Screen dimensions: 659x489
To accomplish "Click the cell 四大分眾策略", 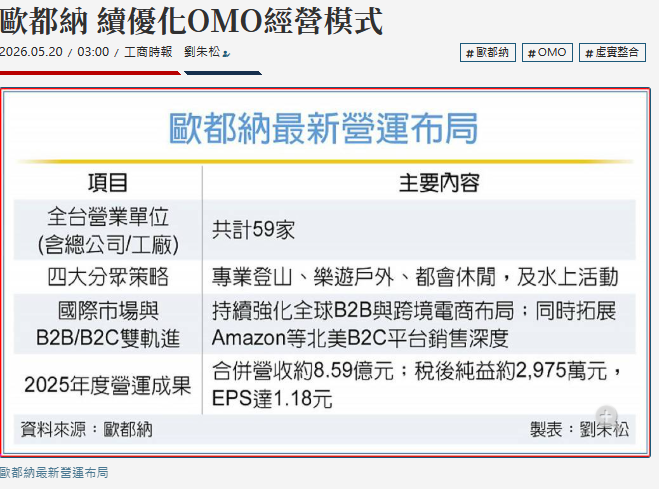I will [108, 277].
